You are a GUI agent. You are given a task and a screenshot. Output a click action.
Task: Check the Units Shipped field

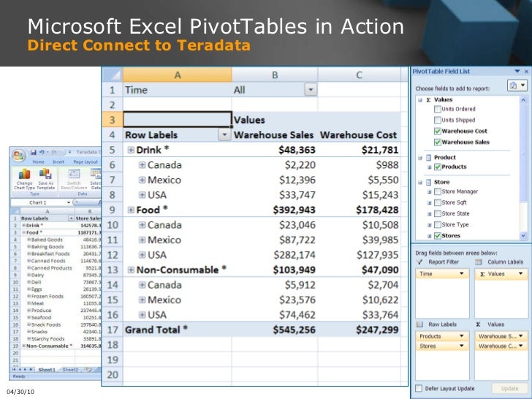tap(438, 120)
